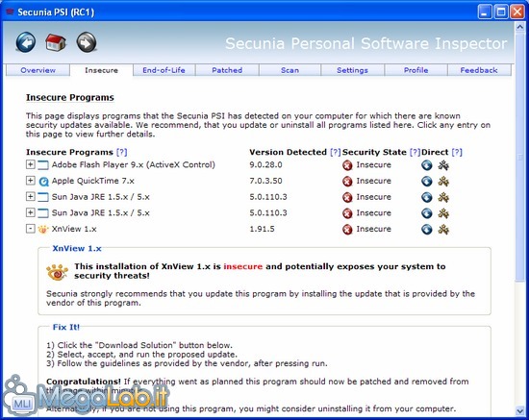Open tools icon for Adobe Flash Player
Screen dimensions: 529x420
[443, 165]
